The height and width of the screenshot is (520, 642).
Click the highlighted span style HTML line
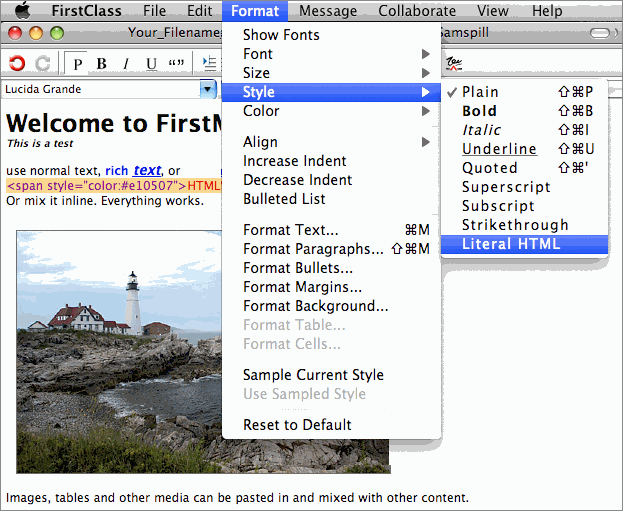114,185
